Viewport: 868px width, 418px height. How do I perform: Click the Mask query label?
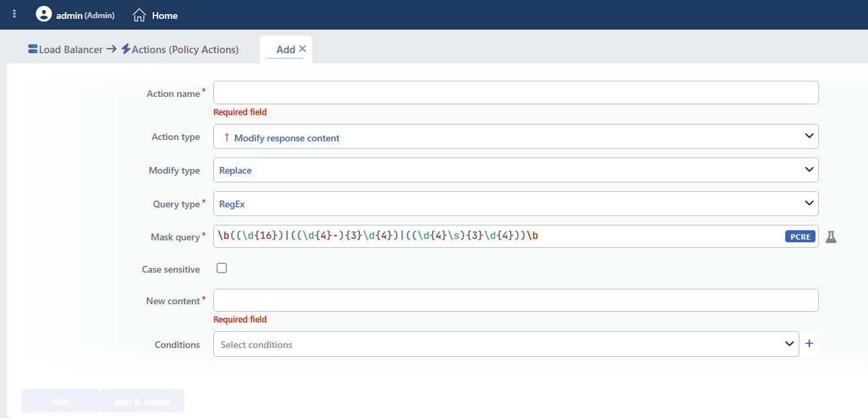176,237
